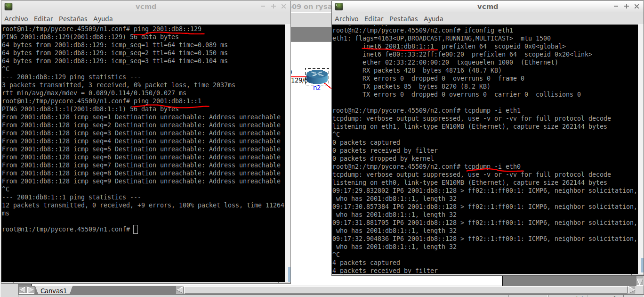This screenshot has width=644, height=297.
Task: Click '4 packets captured' line
Action: pyautogui.click(x=366, y=263)
